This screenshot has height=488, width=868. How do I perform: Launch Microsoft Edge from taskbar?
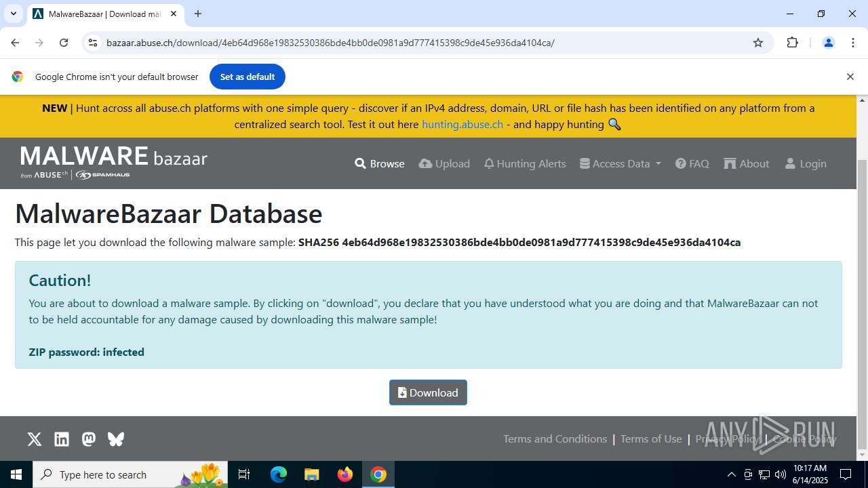(x=279, y=474)
